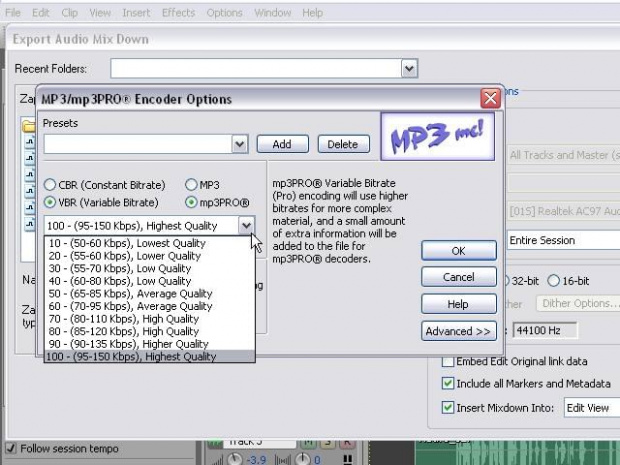The width and height of the screenshot is (620, 465).
Task: Expand the Presets dropdown arrow
Action: (x=240, y=144)
